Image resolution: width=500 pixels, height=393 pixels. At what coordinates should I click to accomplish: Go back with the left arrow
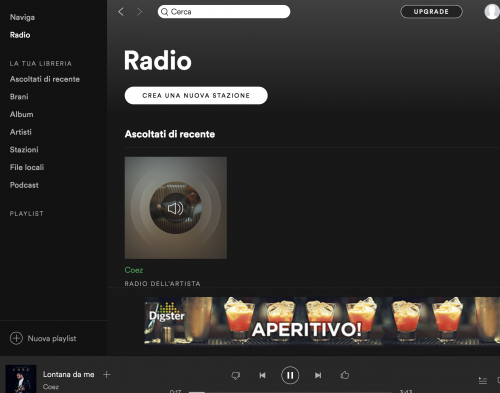(121, 12)
